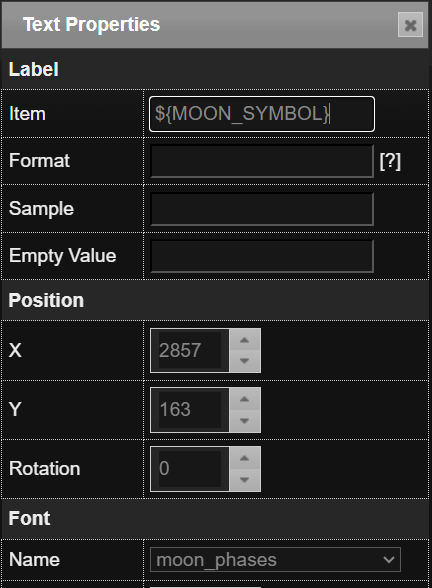Increase the Rotation value
Image resolution: width=432 pixels, height=588 pixels.
(x=244, y=458)
